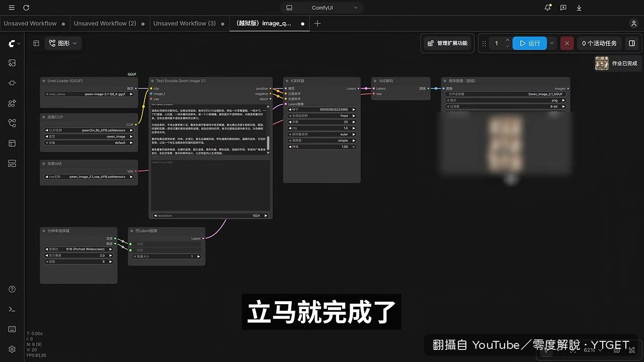Click the prompt text scrollbar
644x362 pixels.
click(x=268, y=143)
